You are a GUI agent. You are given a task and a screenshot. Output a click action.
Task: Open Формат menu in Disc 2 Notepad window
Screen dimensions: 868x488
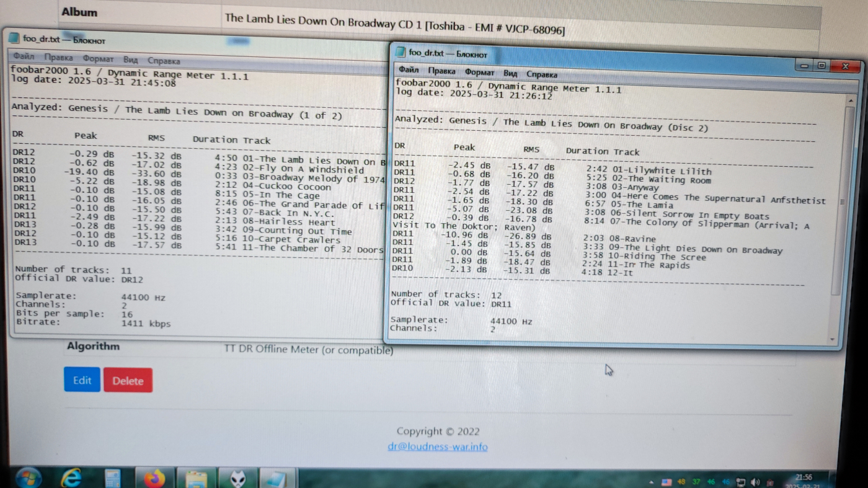tap(479, 73)
